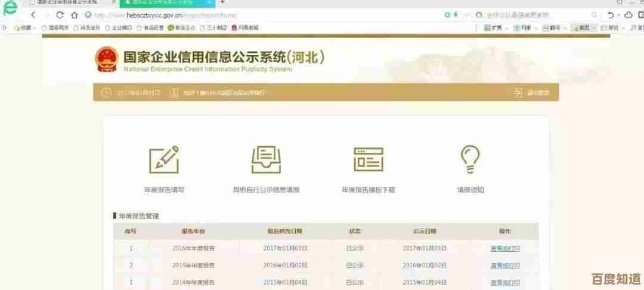The height and width of the screenshot is (290, 644).
Task: Click the 年度报告管理 section heading
Action: tap(139, 215)
